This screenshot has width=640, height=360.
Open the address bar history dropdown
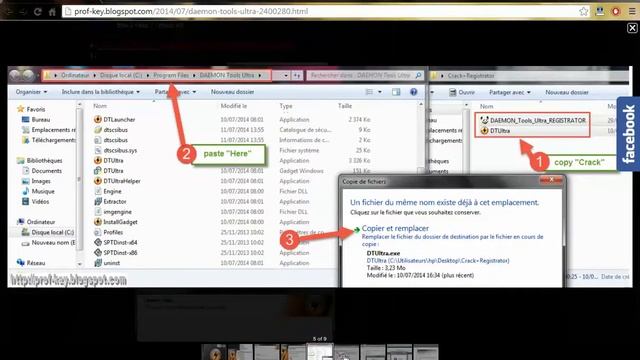(286, 76)
